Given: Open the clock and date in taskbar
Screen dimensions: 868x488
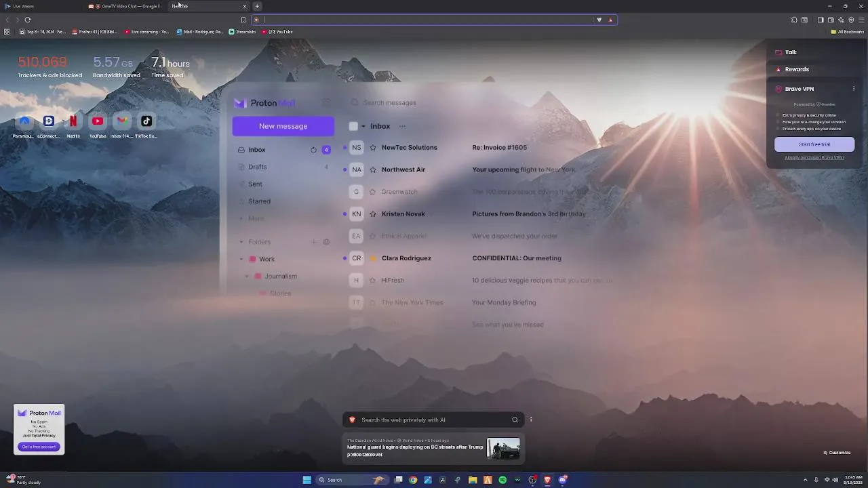Looking at the screenshot, I should click(x=854, y=480).
